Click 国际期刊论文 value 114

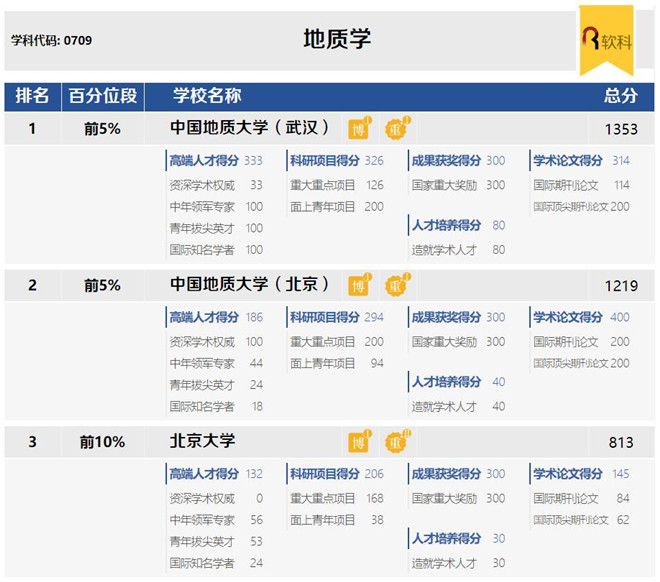pyautogui.click(x=621, y=185)
